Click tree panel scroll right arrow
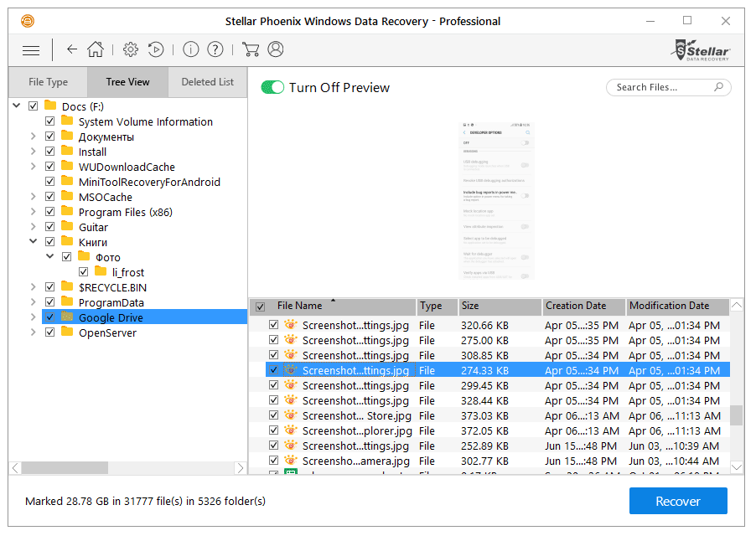Viewport: 756px width, 541px height. point(241,468)
